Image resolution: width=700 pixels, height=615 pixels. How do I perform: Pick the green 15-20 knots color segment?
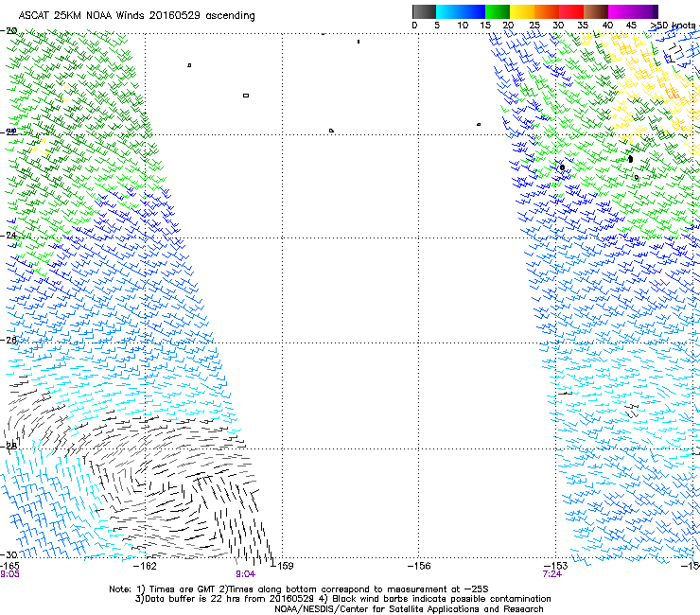click(498, 11)
